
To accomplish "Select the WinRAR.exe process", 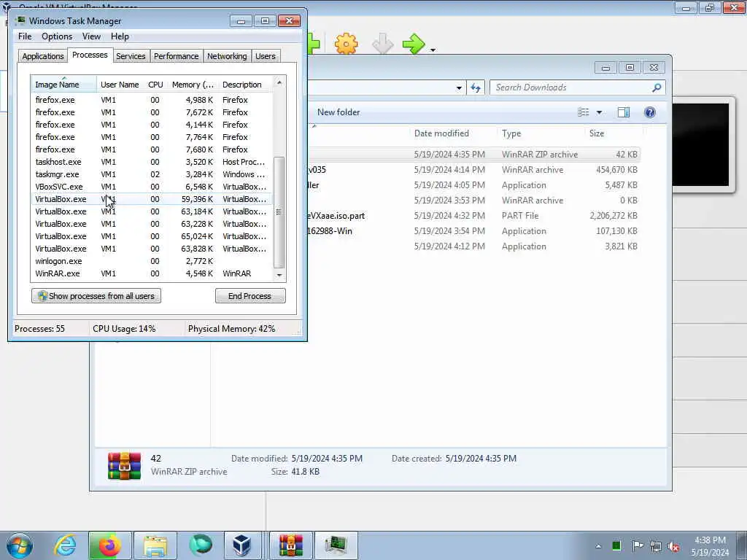I will (152, 273).
